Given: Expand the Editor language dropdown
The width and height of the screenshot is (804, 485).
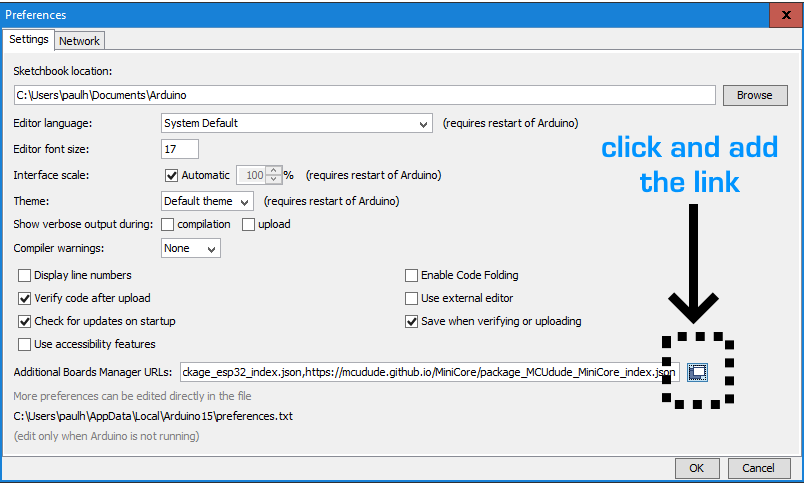Looking at the screenshot, I should [x=296, y=123].
